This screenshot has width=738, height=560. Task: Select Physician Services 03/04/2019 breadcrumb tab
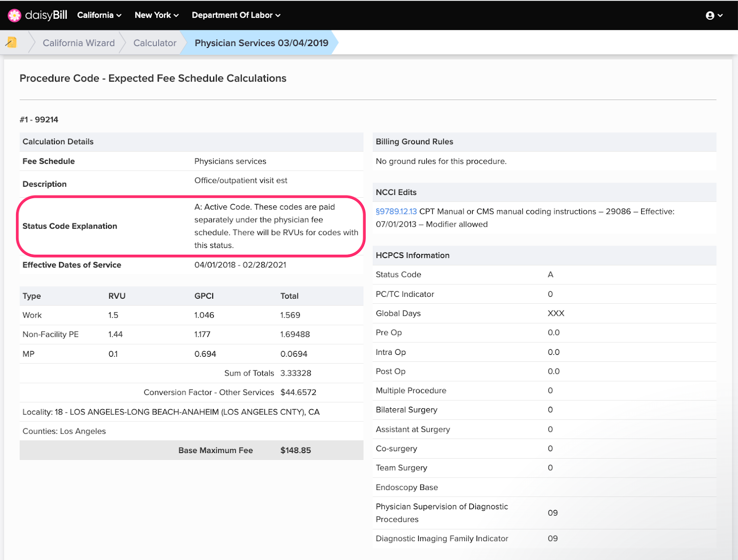(261, 43)
